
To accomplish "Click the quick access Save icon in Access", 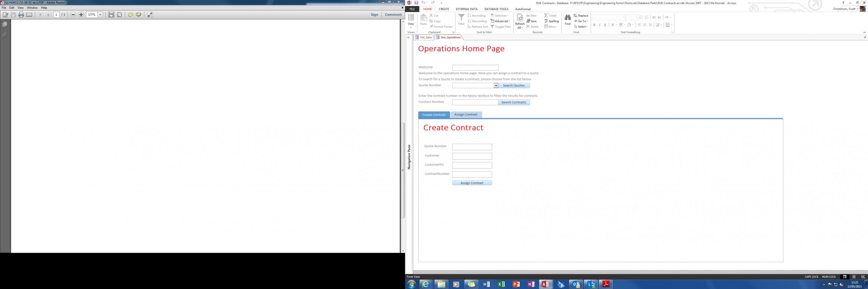I will [x=416, y=3].
